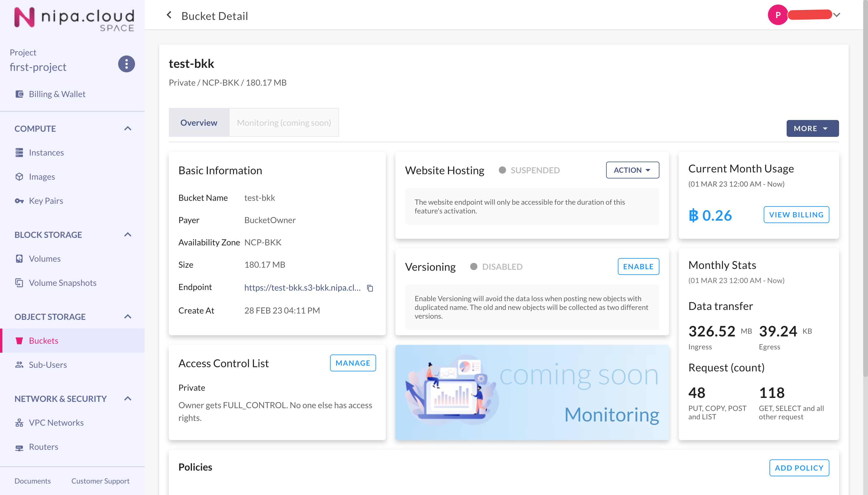The height and width of the screenshot is (495, 868).
Task: Open the MORE dropdown menu
Action: click(812, 128)
